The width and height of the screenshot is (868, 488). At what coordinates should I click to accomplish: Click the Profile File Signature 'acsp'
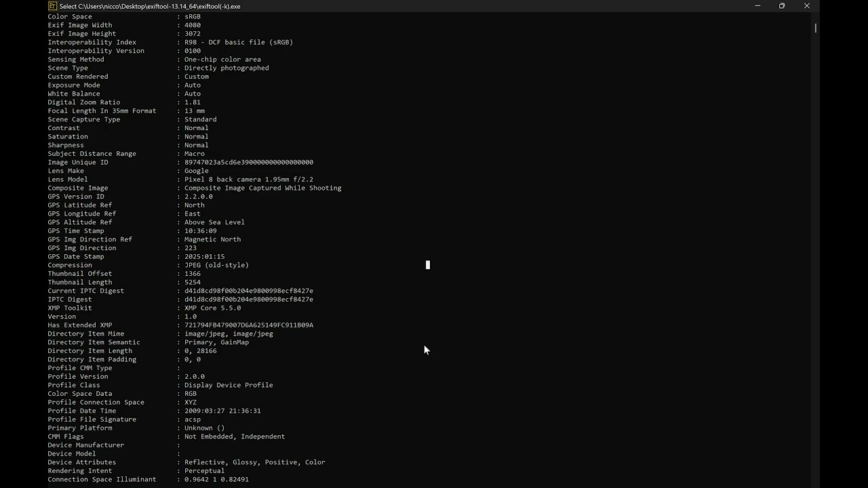(x=193, y=420)
